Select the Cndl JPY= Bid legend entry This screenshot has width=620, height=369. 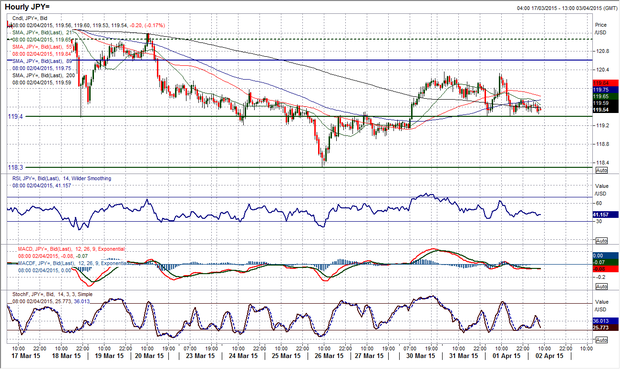point(30,18)
